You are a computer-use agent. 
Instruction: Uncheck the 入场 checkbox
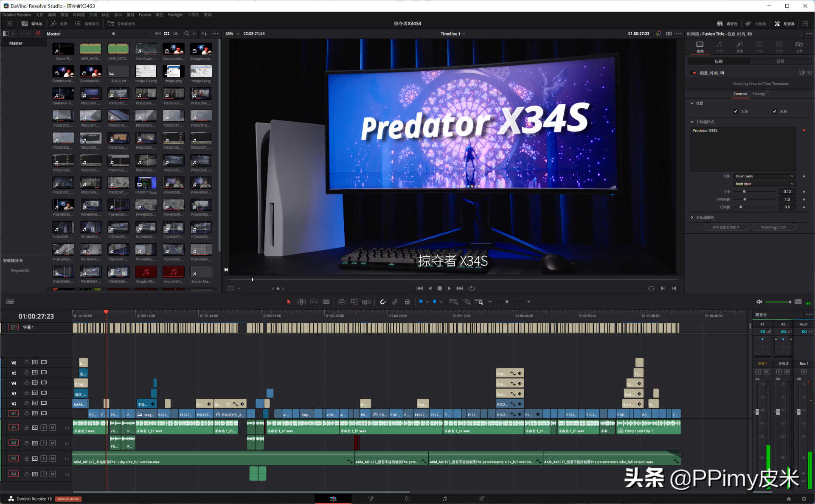[x=736, y=111]
